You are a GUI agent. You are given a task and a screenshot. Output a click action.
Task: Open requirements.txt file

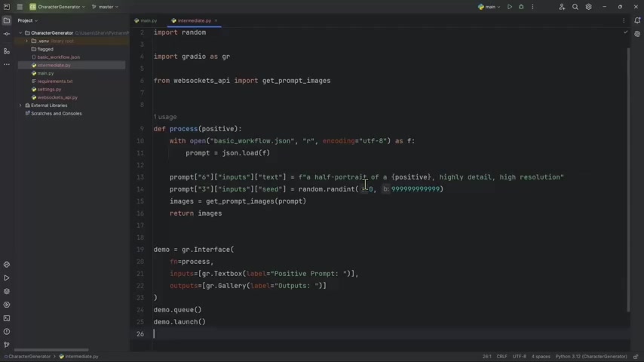click(54, 81)
